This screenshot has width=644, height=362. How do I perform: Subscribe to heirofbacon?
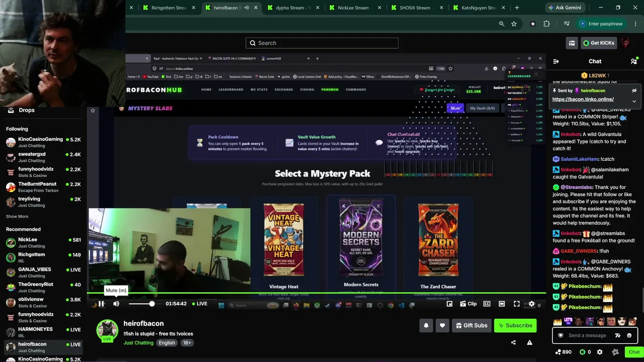tap(515, 325)
